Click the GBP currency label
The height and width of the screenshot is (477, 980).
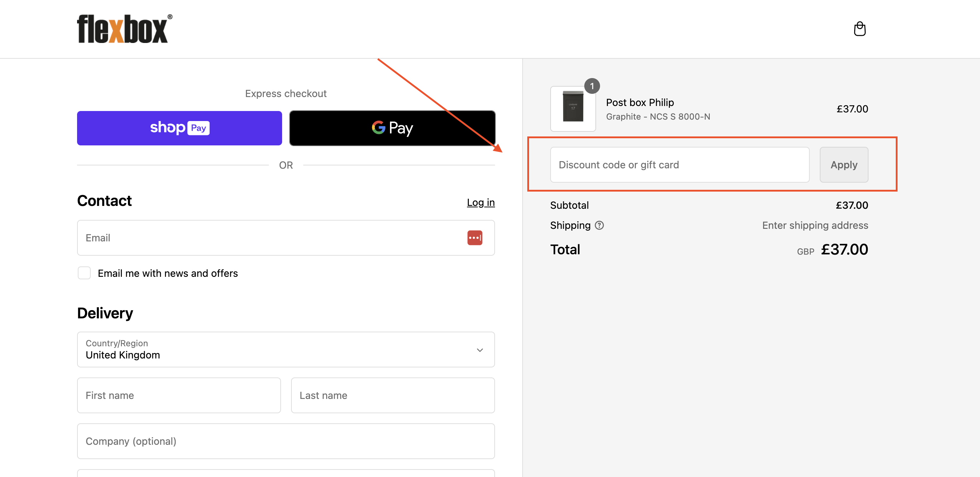click(x=805, y=251)
